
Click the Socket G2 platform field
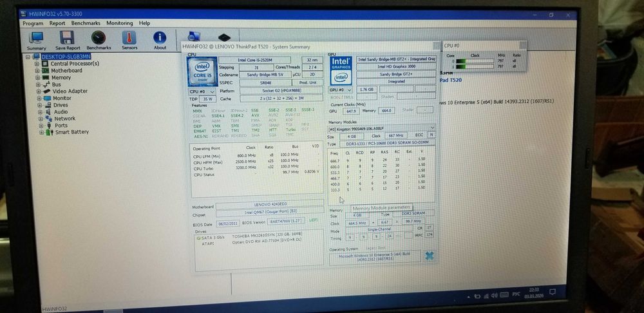click(x=281, y=91)
